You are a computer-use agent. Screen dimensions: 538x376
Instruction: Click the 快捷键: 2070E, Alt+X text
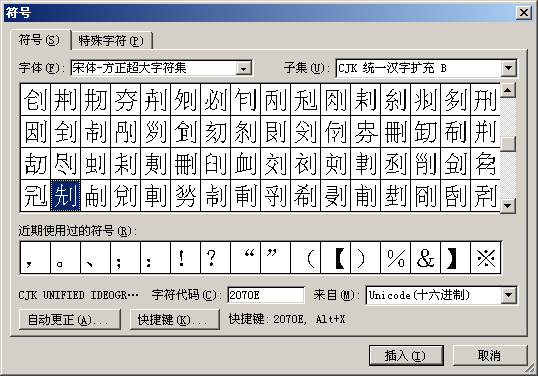pyautogui.click(x=287, y=319)
